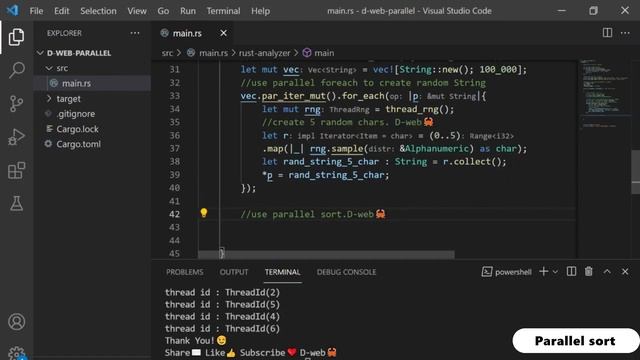Split the terminal panel
640x360 pixels.
pyautogui.click(x=571, y=271)
